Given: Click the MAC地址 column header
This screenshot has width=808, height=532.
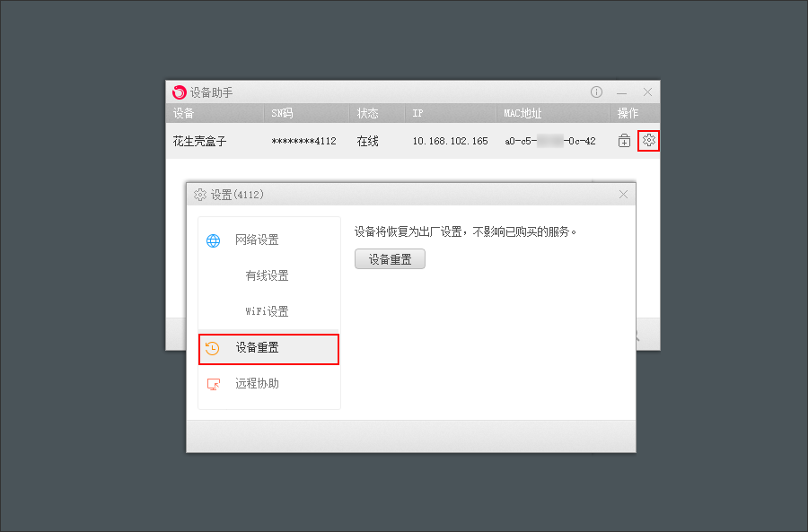Looking at the screenshot, I should (x=523, y=113).
